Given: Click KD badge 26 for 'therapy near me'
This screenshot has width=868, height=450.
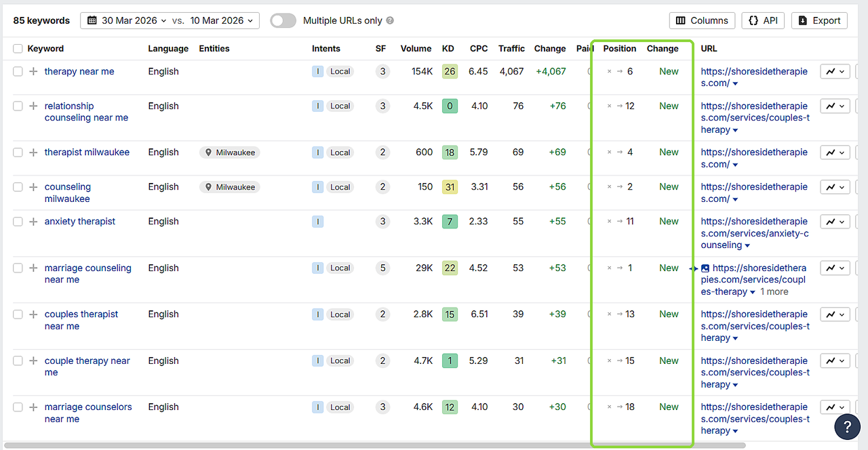Looking at the screenshot, I should coord(450,71).
